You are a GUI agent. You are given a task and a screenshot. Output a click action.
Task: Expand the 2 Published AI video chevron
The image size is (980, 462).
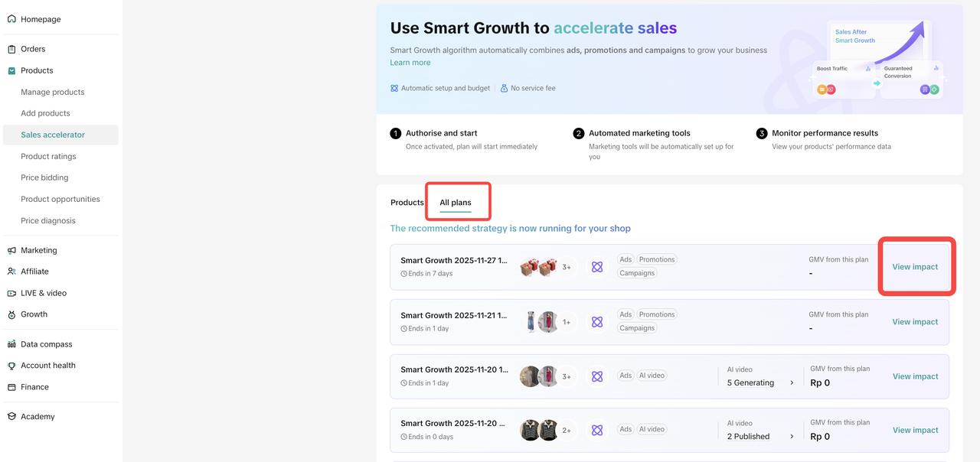792,437
